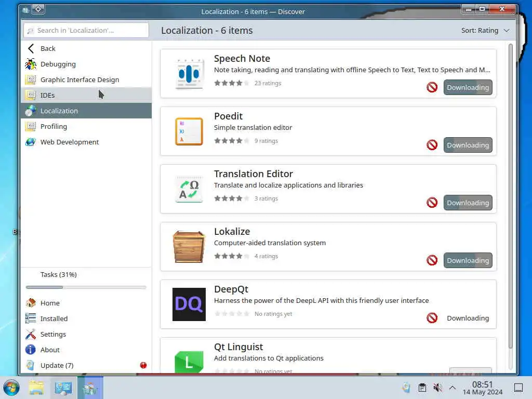
Task: Click the Translation Editor app icon
Action: 189,189
